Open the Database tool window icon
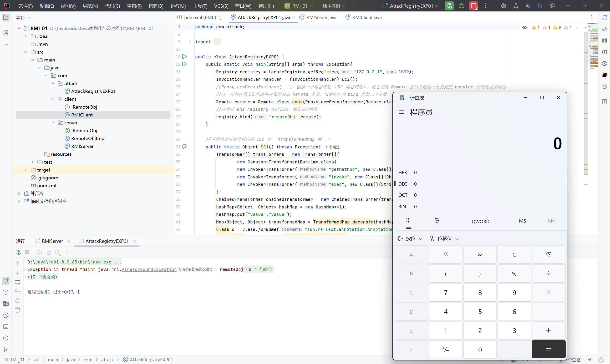 point(604,40)
